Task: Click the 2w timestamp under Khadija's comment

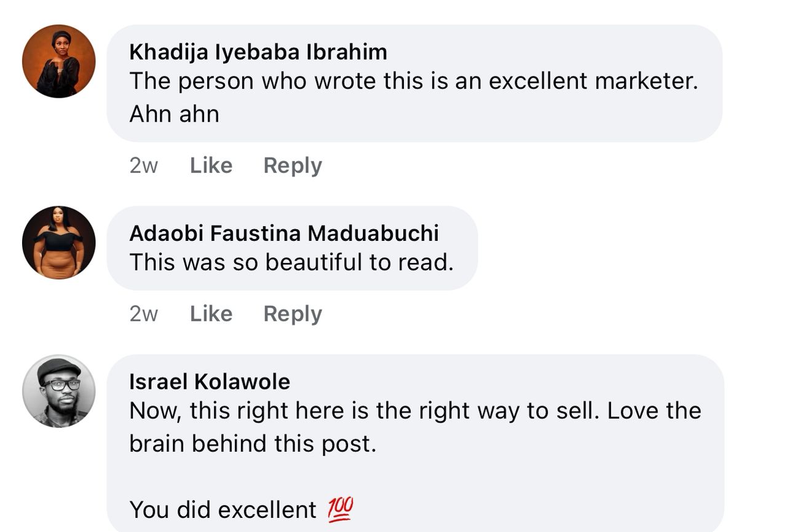Action: coord(144,166)
